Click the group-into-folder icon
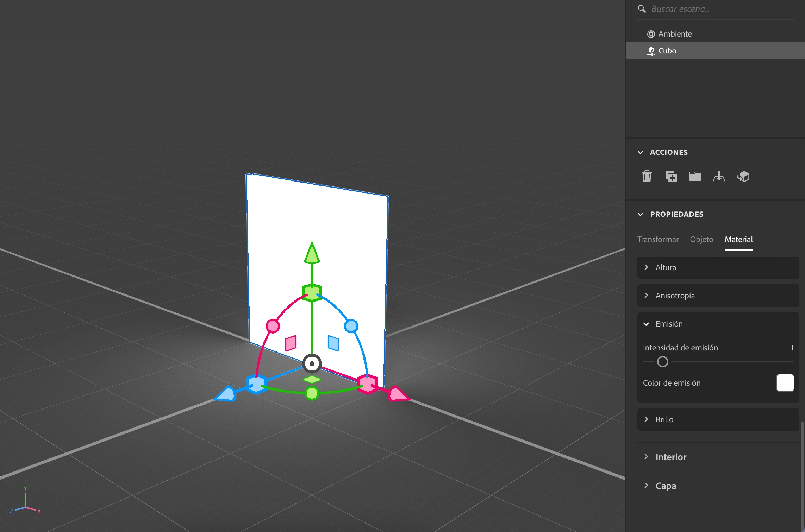The width and height of the screenshot is (805, 532). [x=695, y=176]
